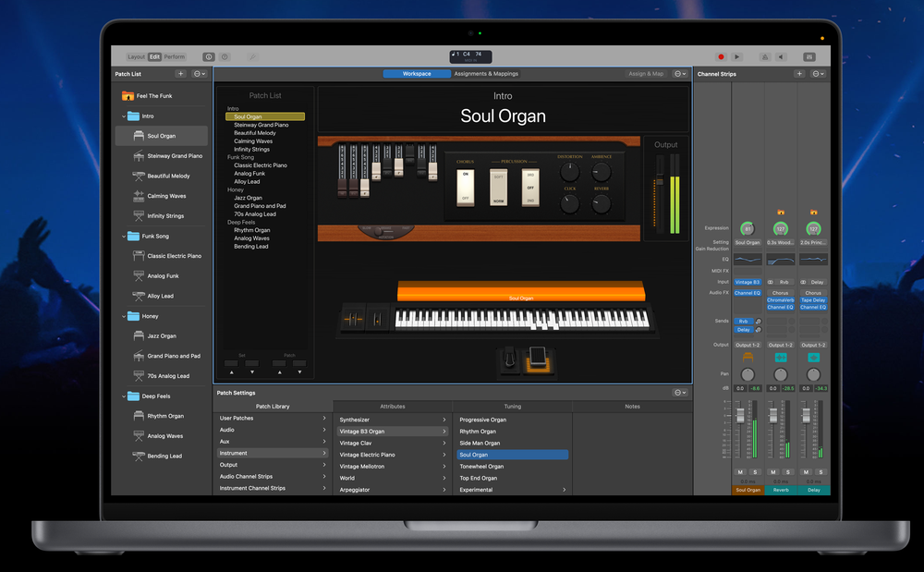Select the Soul Organ patch in the sidebar
The height and width of the screenshot is (572, 924).
[x=162, y=136]
